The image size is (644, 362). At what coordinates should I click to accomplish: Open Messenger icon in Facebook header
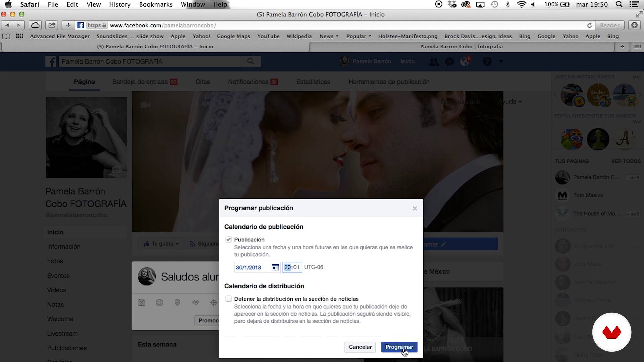[449, 62]
